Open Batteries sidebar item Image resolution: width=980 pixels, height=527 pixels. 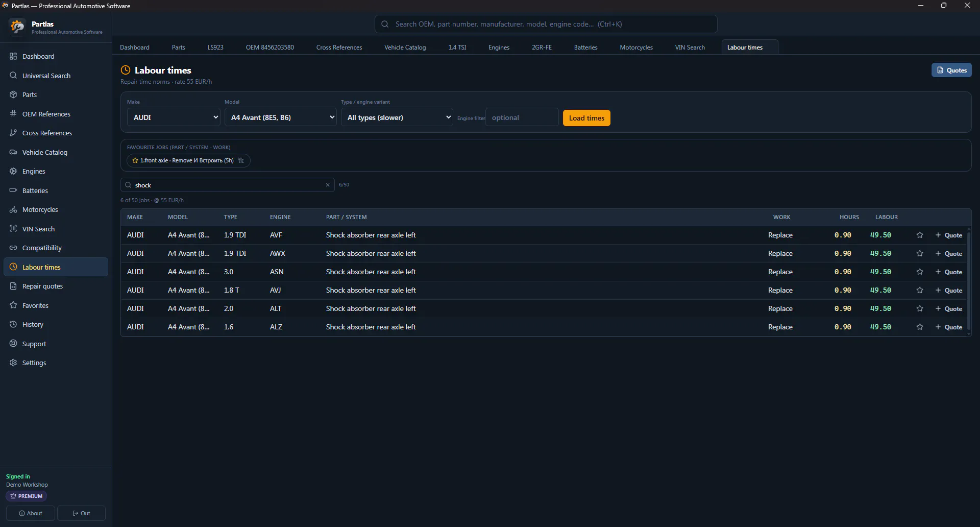(x=56, y=190)
